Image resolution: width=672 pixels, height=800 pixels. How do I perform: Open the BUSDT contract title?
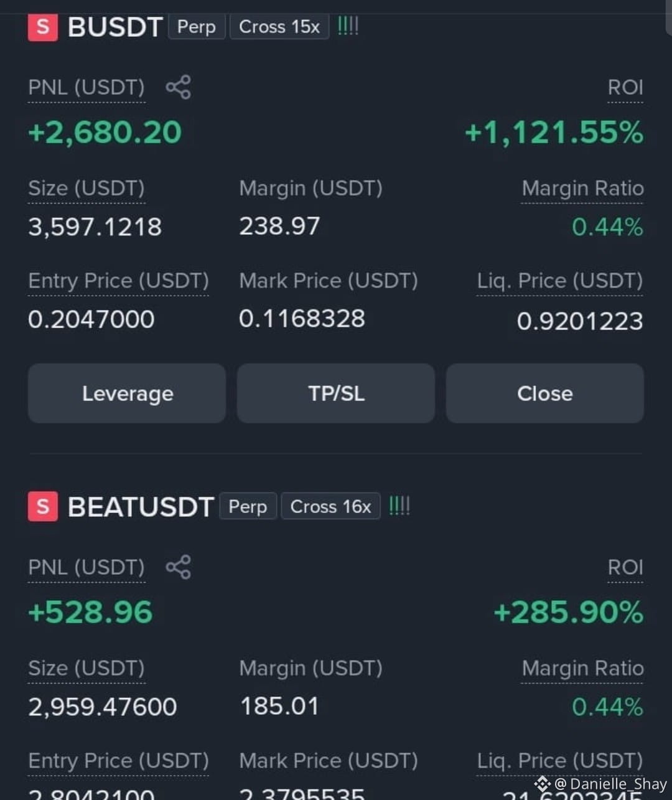point(115,27)
